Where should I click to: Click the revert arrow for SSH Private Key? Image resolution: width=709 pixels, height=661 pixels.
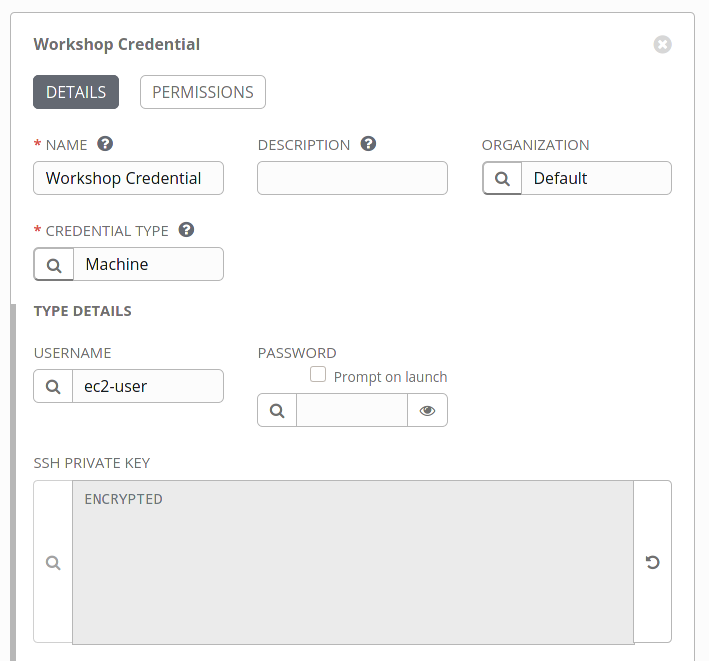point(652,562)
